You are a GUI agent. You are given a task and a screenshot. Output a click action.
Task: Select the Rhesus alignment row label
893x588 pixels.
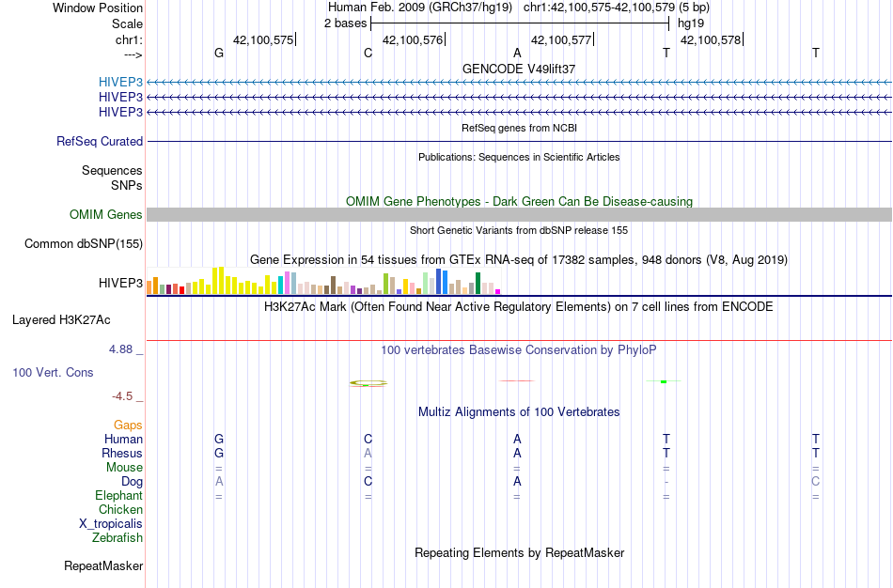point(122,453)
